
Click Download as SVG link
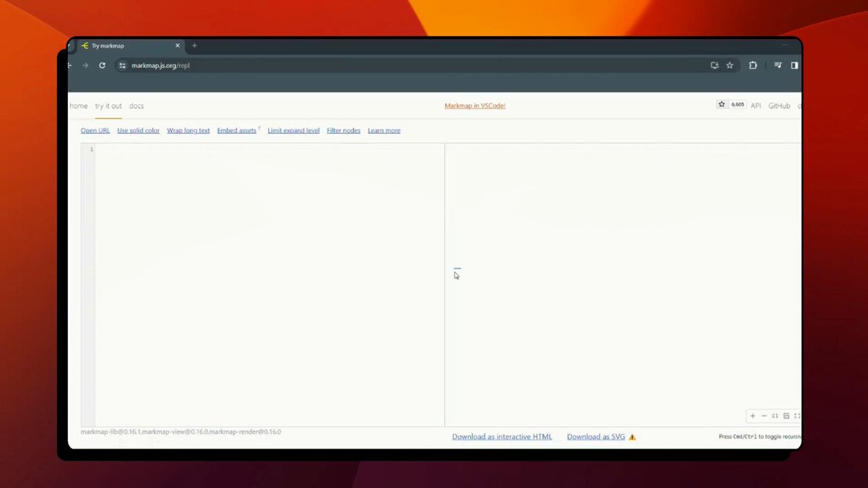point(596,437)
